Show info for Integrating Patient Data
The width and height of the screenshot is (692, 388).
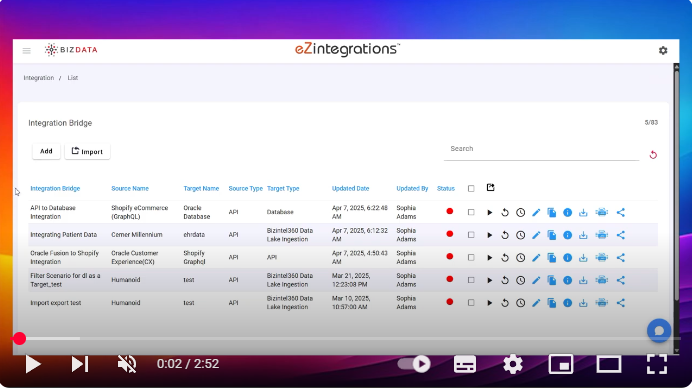568,235
